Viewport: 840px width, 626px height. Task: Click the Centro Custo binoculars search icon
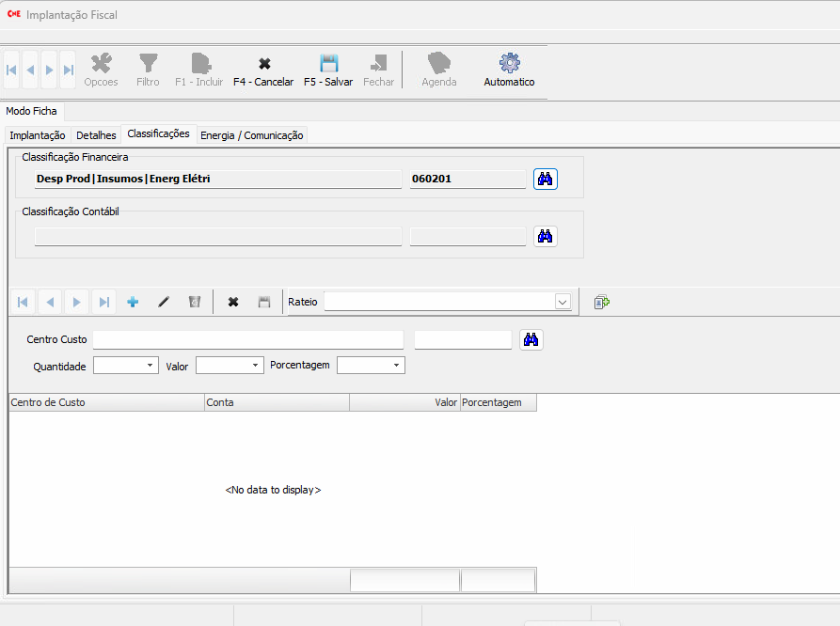tap(531, 339)
